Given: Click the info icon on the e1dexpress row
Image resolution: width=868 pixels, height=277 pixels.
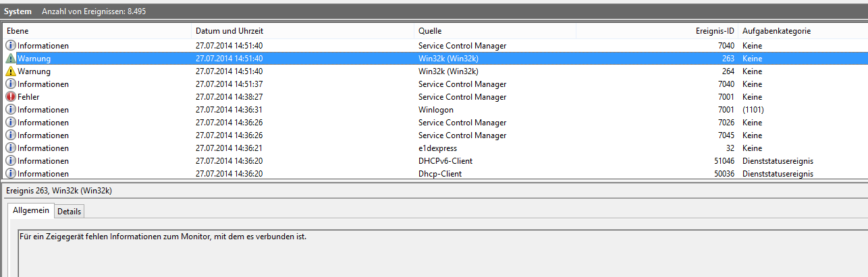Looking at the screenshot, I should 10,148.
